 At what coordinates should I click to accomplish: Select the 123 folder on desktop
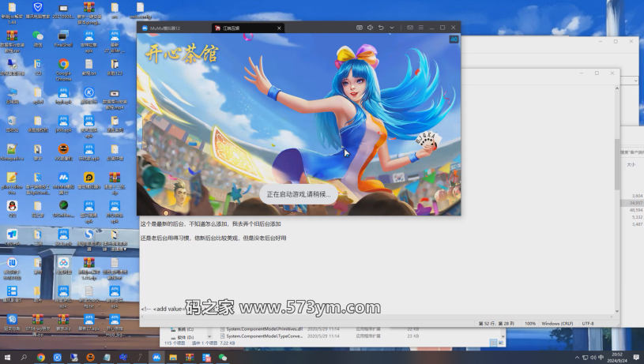(x=38, y=67)
